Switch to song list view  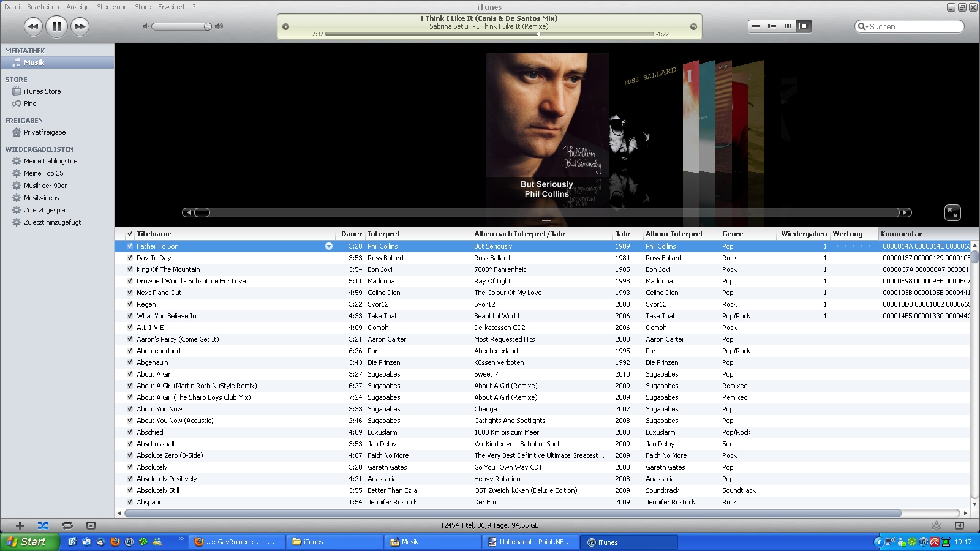click(x=756, y=26)
